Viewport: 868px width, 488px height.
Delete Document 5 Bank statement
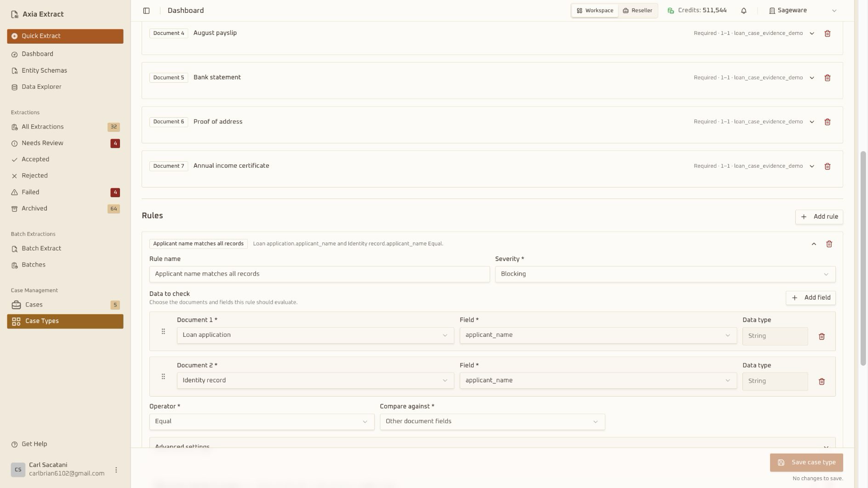click(827, 78)
